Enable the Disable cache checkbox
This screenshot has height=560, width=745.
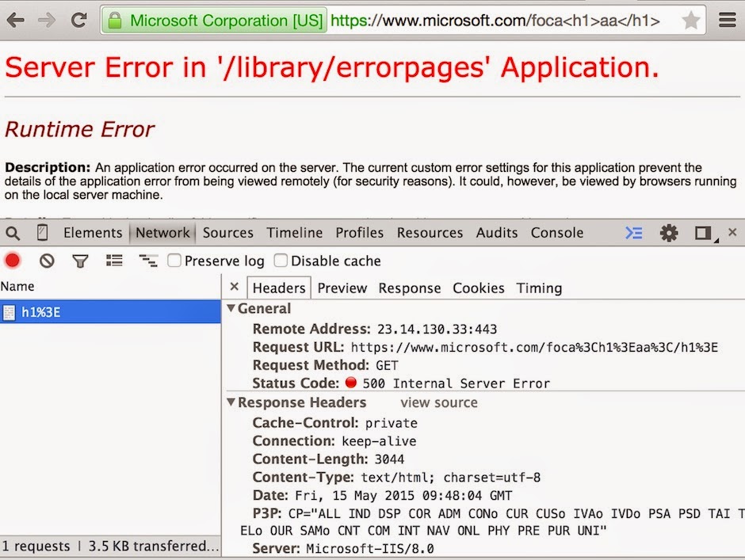[281, 261]
